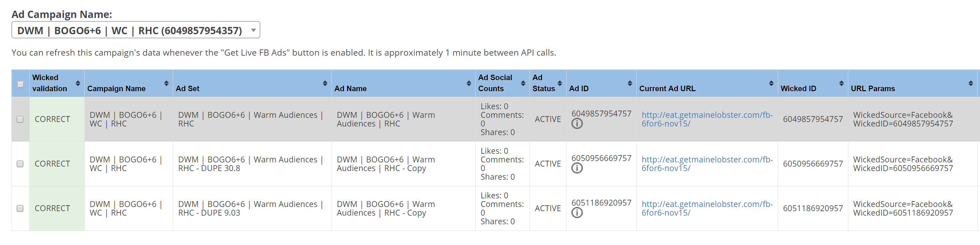Click Wicked ID value 6051186920957
Screen dimensions: 980x245
tap(813, 208)
